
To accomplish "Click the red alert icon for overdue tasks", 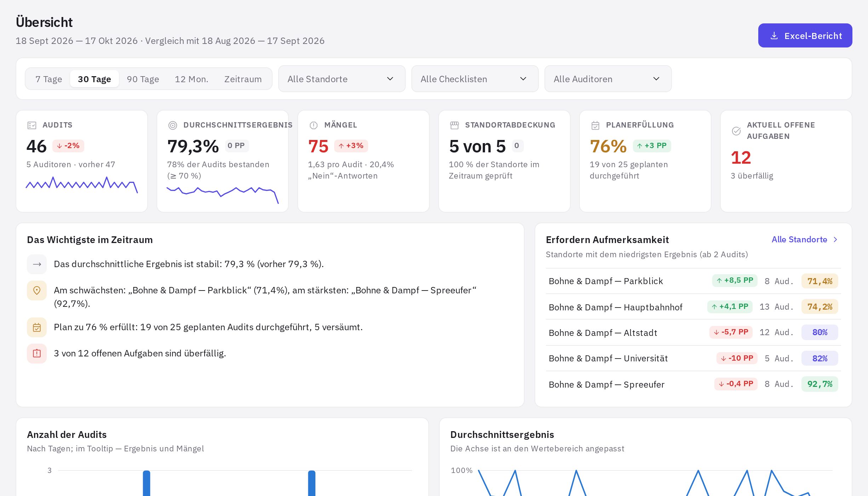I will (x=37, y=354).
